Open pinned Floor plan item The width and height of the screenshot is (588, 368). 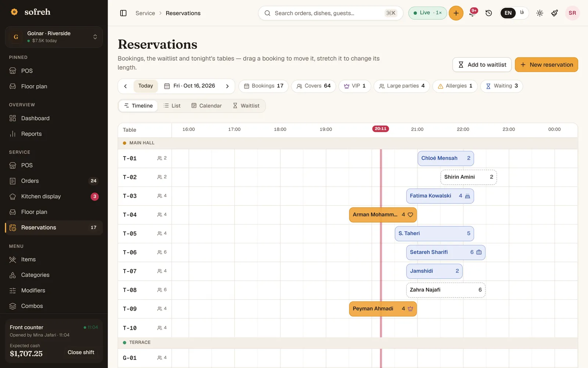click(54, 86)
